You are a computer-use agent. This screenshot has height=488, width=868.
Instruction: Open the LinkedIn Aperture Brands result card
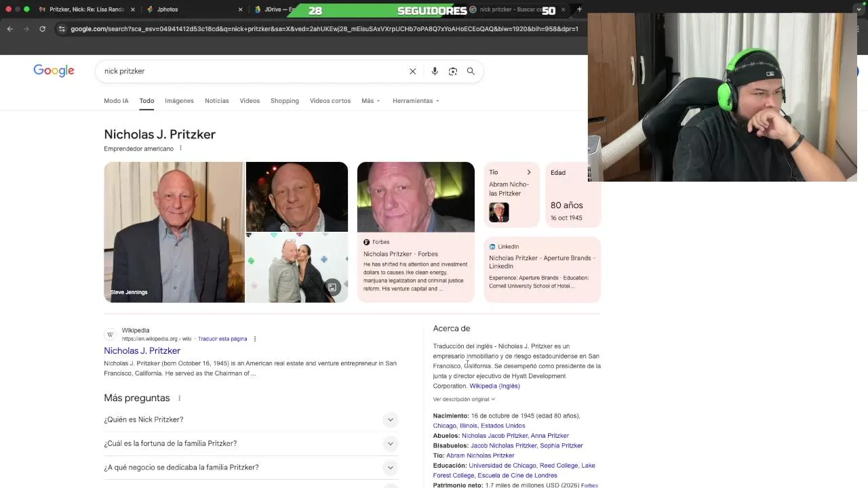pos(542,269)
